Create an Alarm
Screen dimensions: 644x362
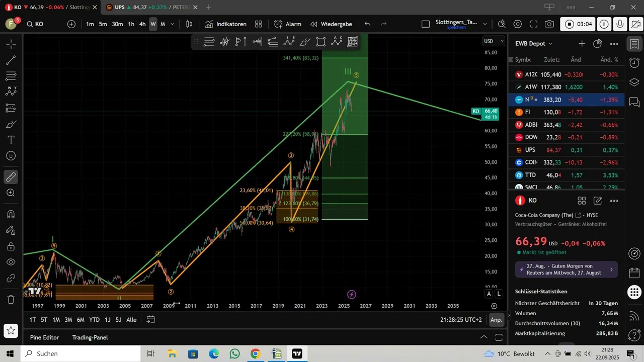click(288, 24)
